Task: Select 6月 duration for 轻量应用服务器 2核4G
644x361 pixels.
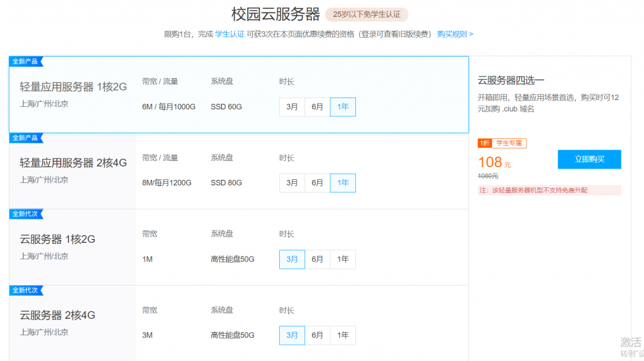Action: 317,183
